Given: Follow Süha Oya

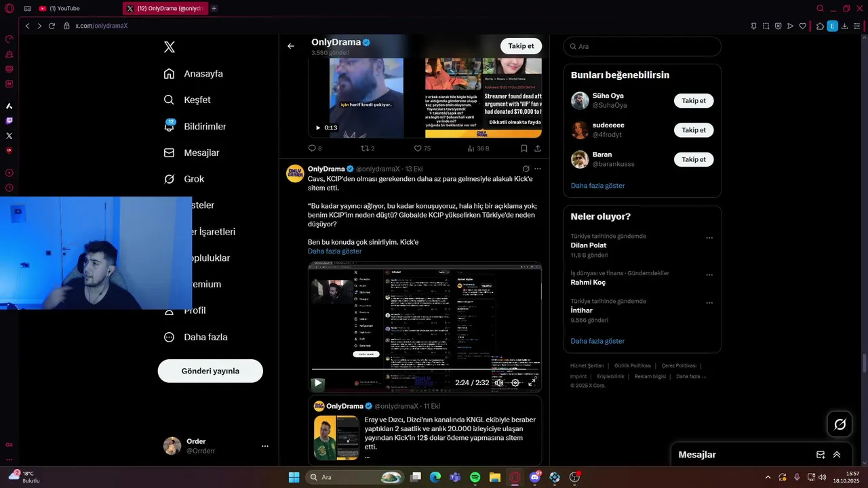Looking at the screenshot, I should click(694, 101).
